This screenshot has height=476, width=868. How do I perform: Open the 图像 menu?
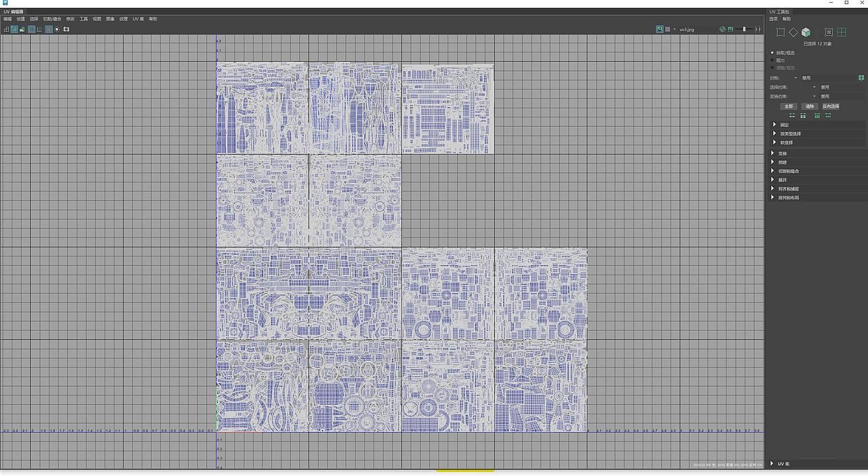(111, 19)
